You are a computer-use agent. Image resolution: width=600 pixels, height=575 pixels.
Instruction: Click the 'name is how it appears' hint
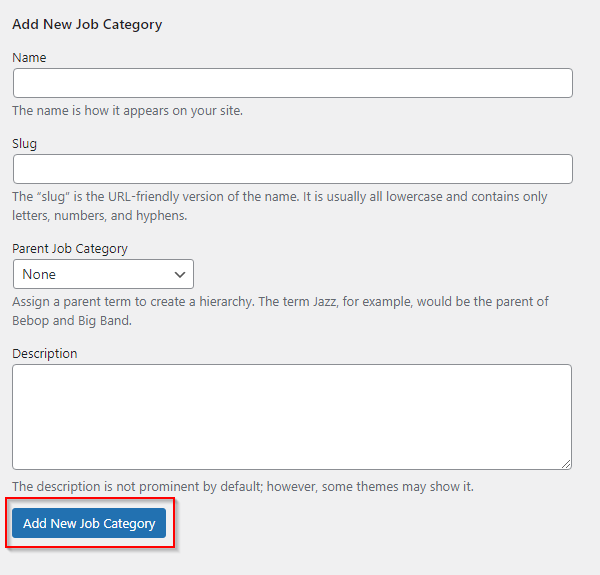[x=127, y=111]
